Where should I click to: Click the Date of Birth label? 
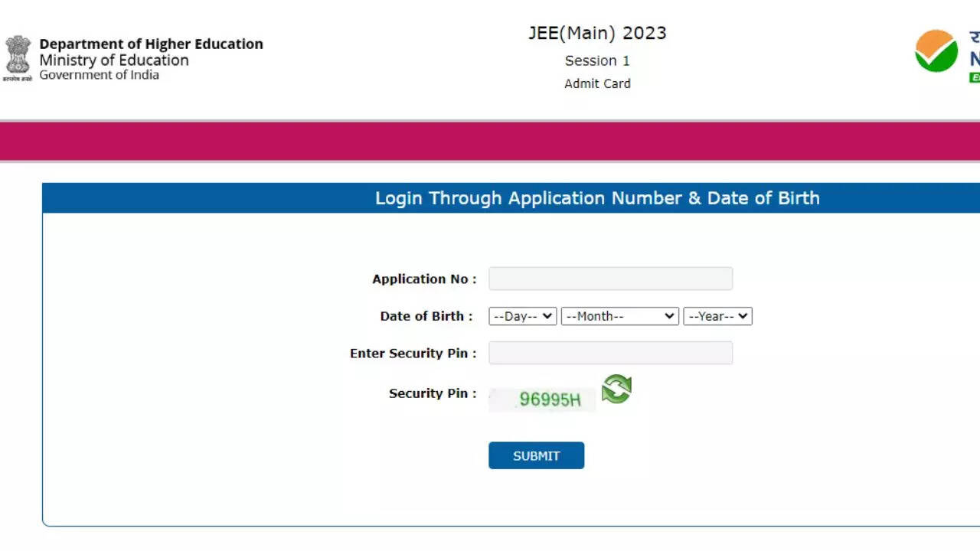click(x=426, y=316)
